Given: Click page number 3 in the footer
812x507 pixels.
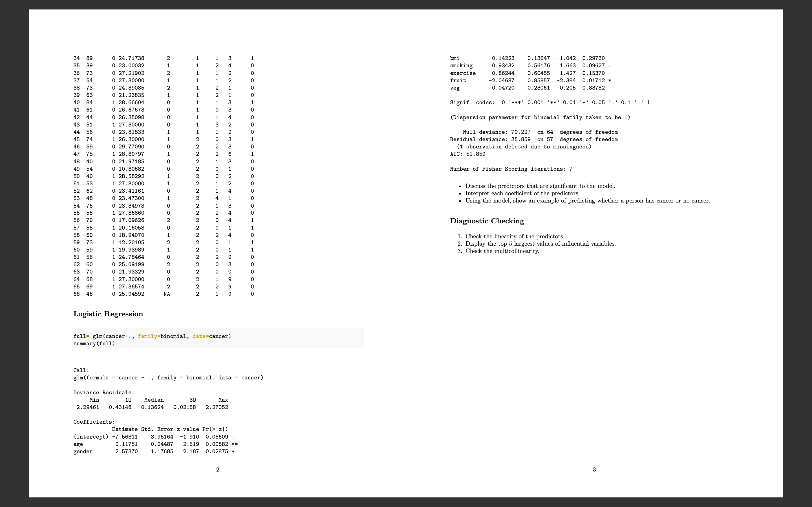Looking at the screenshot, I should 594,470.
